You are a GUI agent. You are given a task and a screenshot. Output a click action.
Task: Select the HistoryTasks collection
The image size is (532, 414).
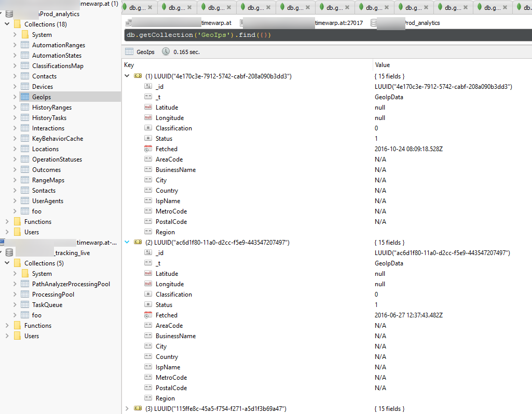click(x=49, y=117)
